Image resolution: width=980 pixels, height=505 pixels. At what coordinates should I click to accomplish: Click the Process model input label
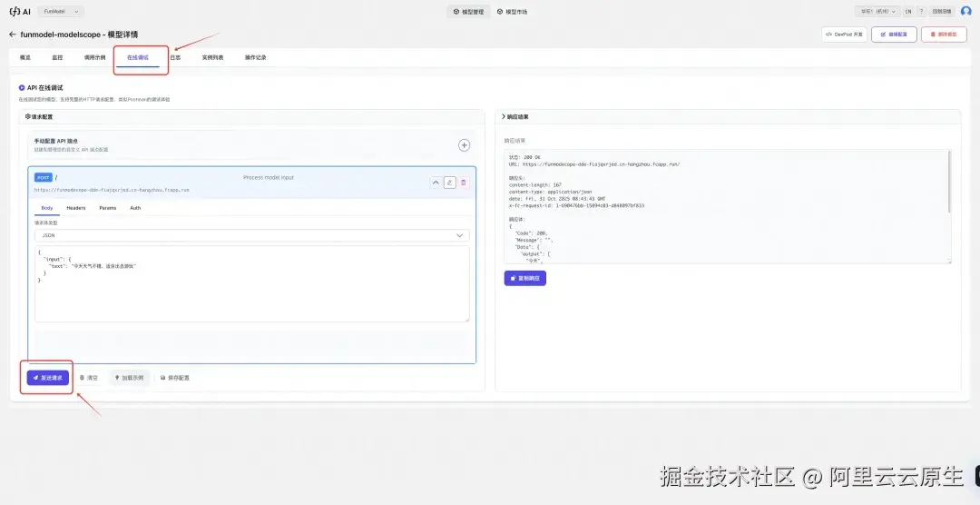[x=268, y=178]
